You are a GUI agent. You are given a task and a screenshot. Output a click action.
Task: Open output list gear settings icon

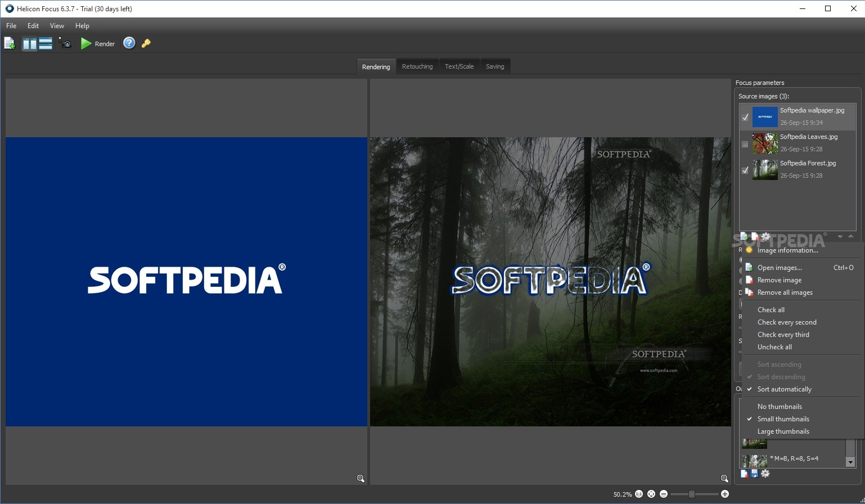point(765,474)
